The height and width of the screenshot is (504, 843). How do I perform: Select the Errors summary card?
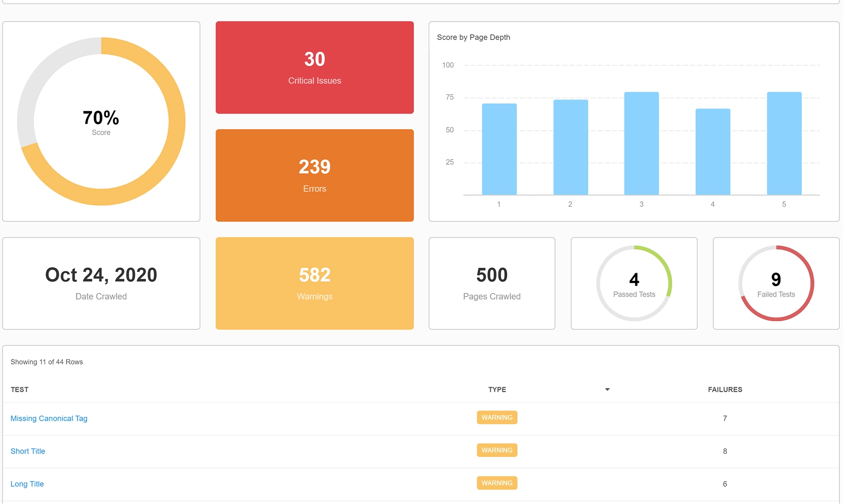click(314, 175)
